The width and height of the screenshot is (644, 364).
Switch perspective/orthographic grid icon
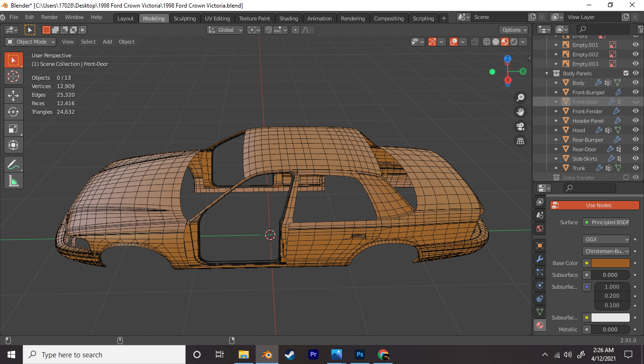(520, 141)
